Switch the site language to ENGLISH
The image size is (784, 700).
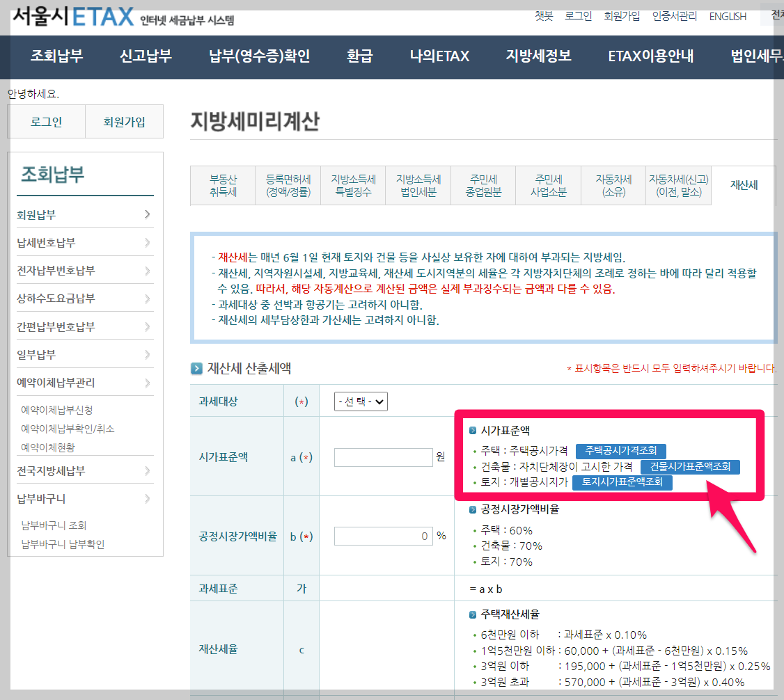coord(728,16)
